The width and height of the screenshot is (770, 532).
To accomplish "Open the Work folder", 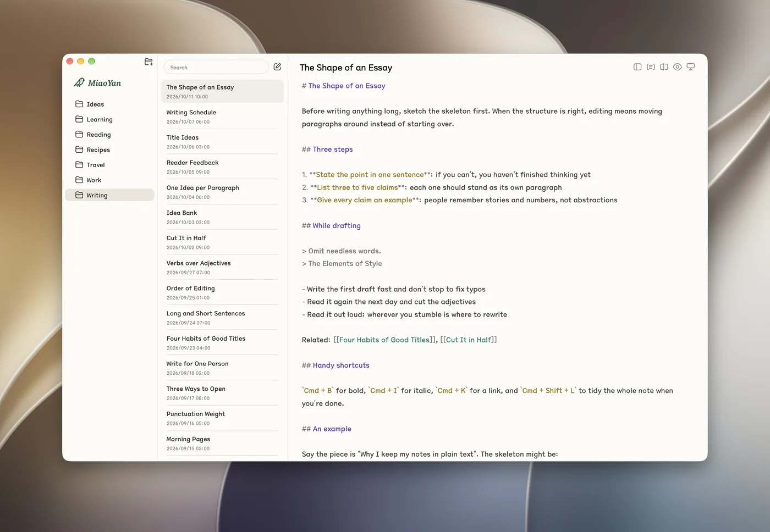I will [x=109, y=180].
